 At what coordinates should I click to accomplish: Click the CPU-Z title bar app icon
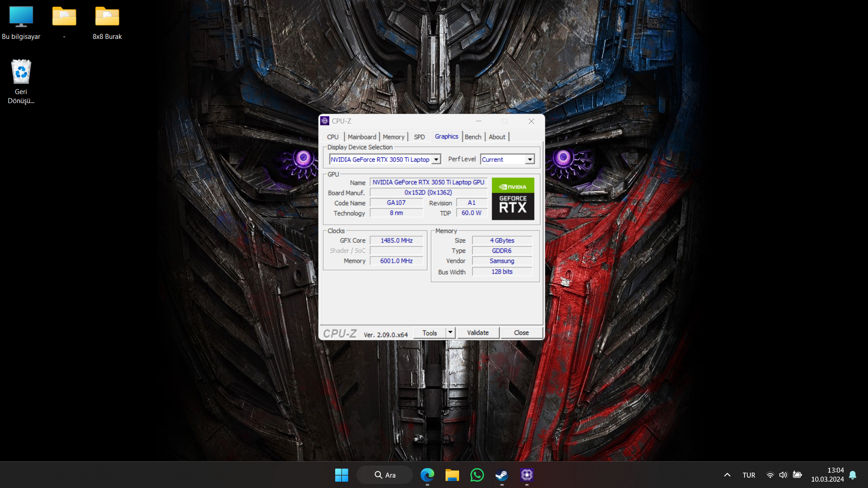point(325,121)
